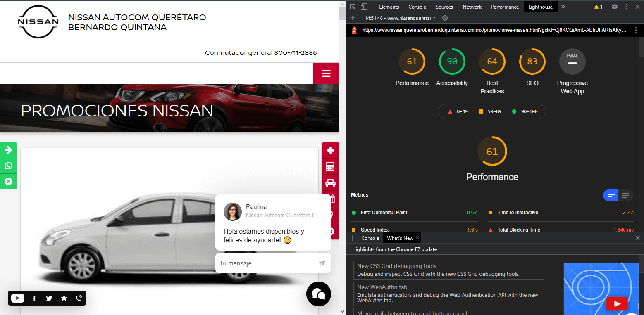Screen dimensions: 644x315
Task: Close the bottom drawer panel
Action: 637,238
